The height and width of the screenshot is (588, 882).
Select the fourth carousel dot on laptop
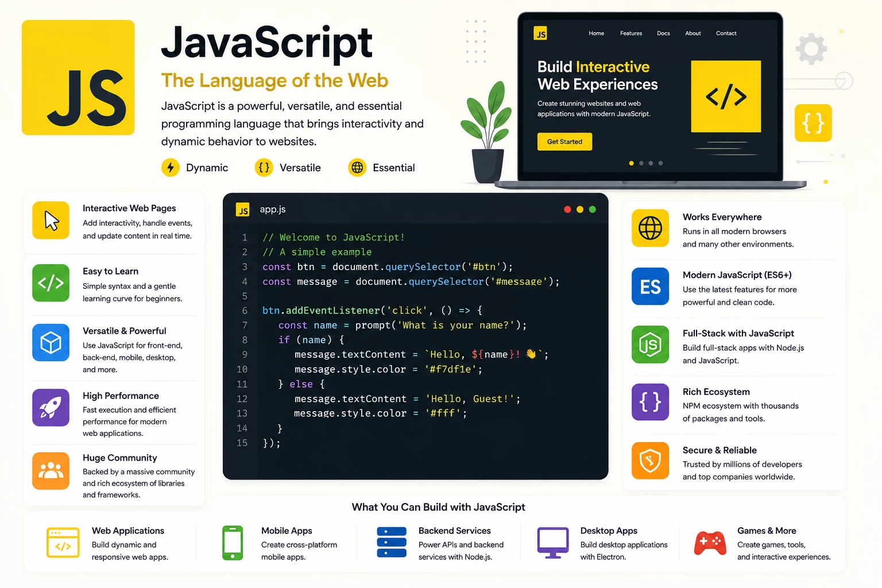(660, 163)
